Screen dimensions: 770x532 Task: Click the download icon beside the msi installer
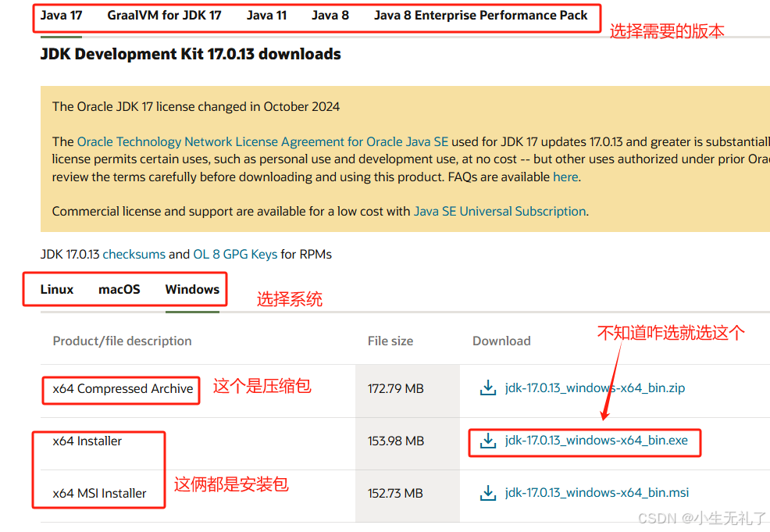(488, 493)
